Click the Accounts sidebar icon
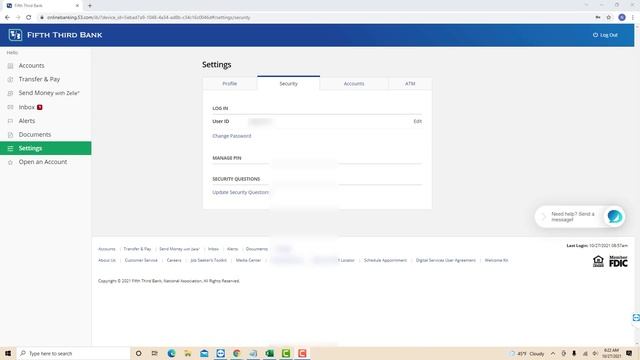This screenshot has width=640, height=360. click(x=10, y=66)
